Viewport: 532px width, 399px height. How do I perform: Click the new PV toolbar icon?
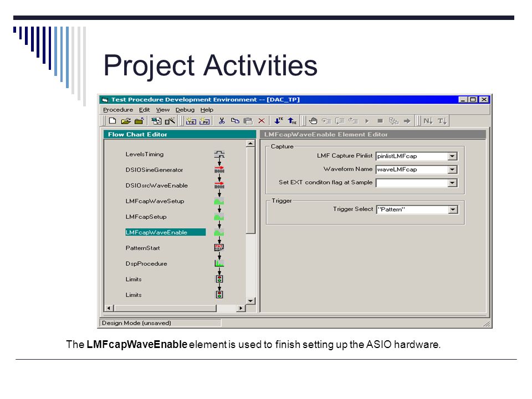coord(204,121)
